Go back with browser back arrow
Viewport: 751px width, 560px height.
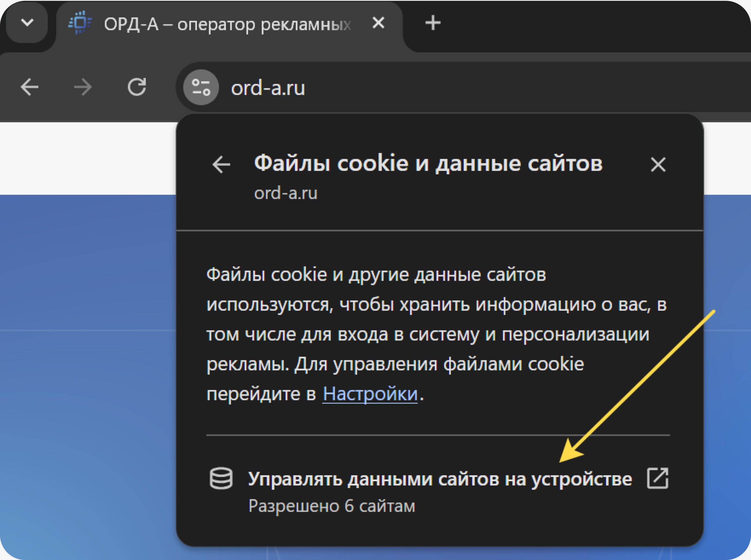30,87
